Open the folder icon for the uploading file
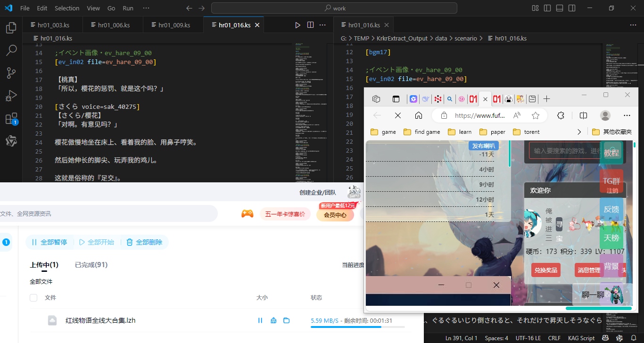The image size is (644, 343). [286, 320]
